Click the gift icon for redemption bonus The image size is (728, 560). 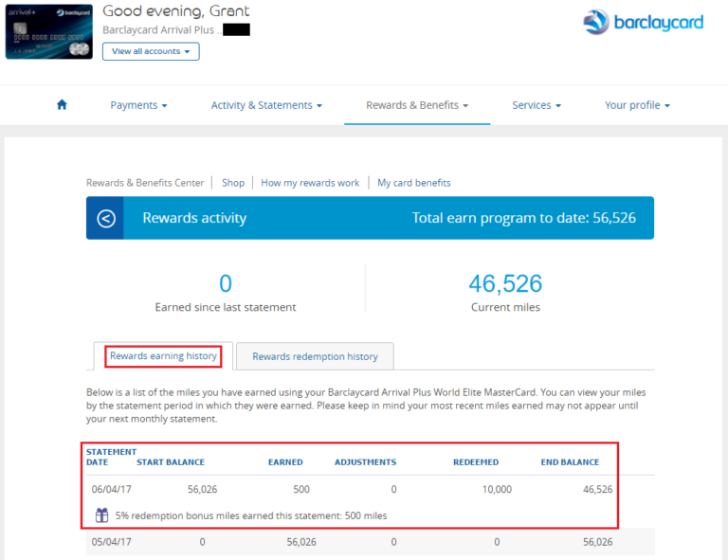click(101, 515)
